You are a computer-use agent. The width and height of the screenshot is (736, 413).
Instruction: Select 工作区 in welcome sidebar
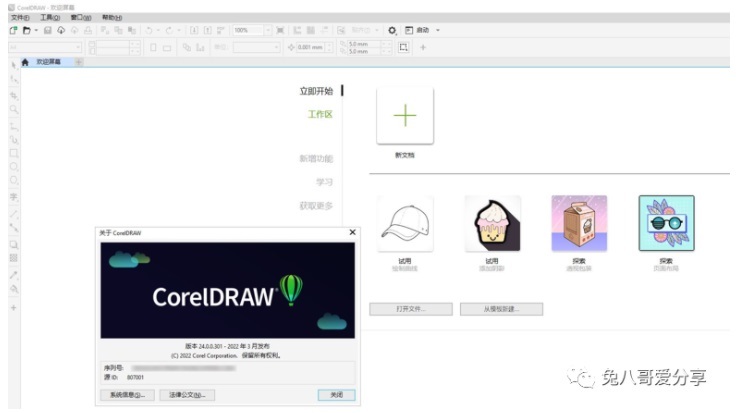point(320,114)
